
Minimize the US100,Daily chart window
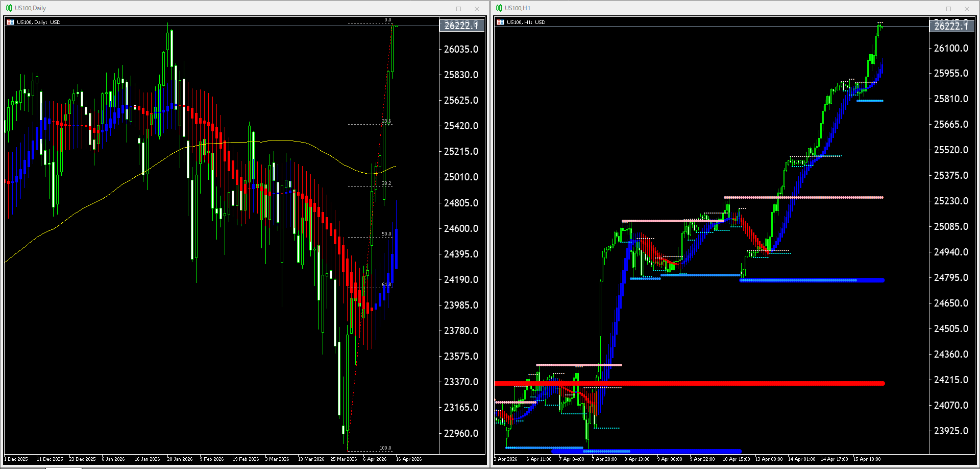[440, 9]
